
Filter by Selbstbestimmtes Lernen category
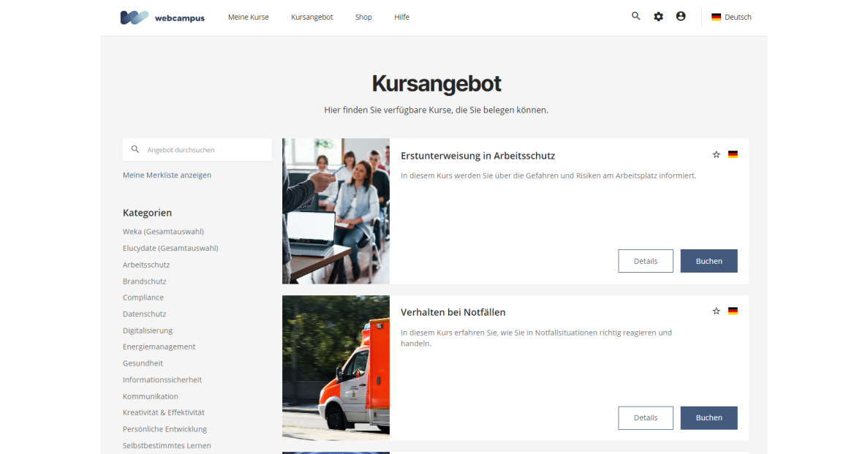pyautogui.click(x=167, y=446)
